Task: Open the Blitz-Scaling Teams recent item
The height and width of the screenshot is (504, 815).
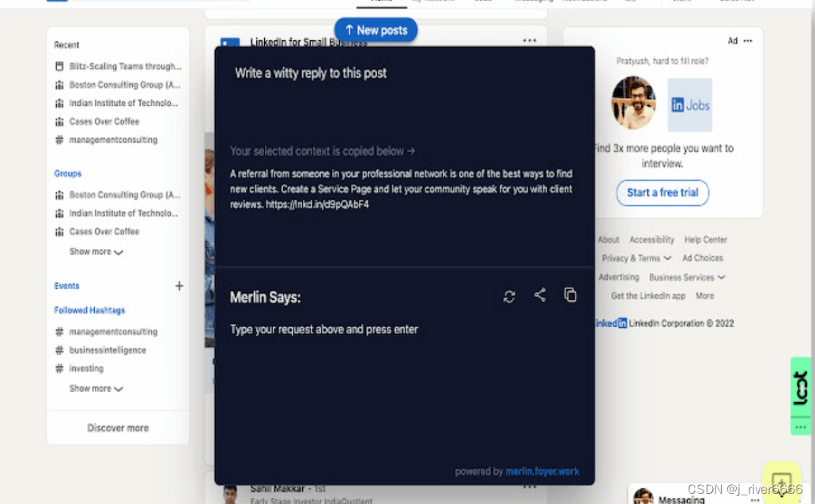Action: (119, 66)
